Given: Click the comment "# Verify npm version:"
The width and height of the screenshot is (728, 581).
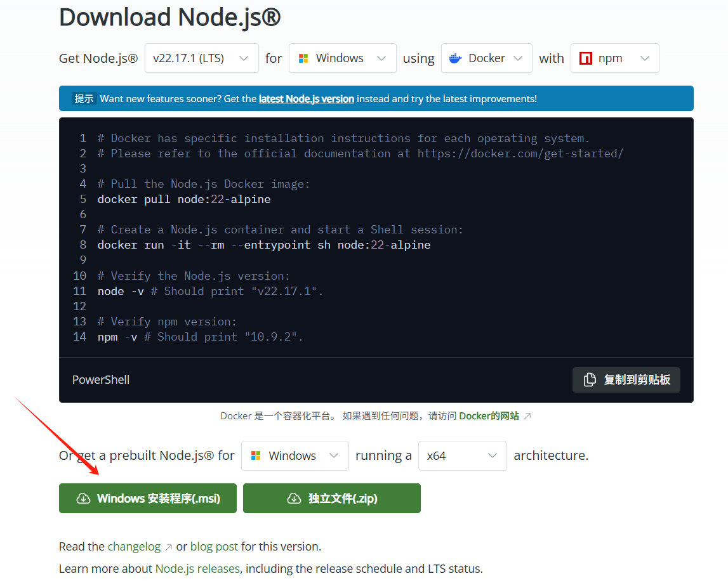Looking at the screenshot, I should 167,322.
